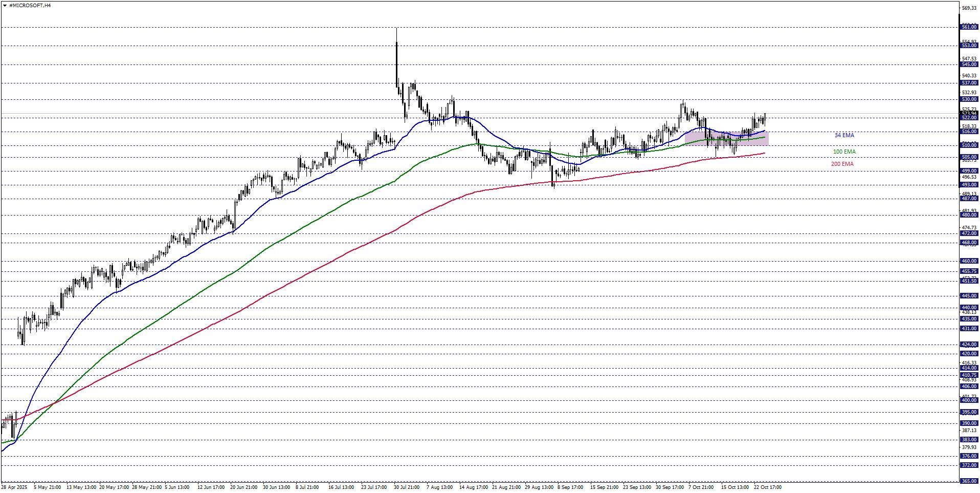The image size is (980, 493).
Task: Click the purple shaded rectangle zone
Action: click(x=726, y=139)
